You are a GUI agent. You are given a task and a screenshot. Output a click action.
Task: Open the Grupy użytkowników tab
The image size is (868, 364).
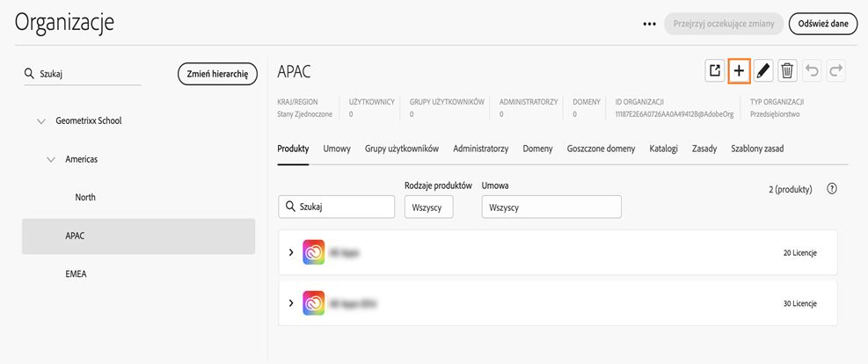click(x=402, y=149)
